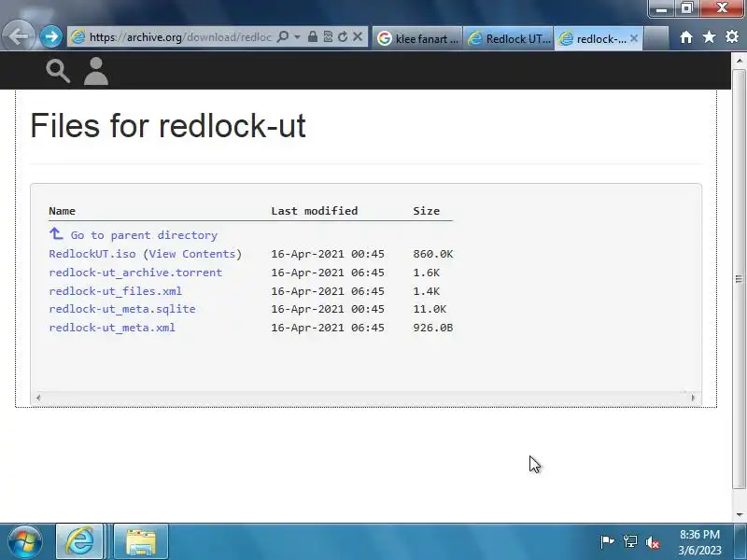Click the muted volume tray icon

coord(653,542)
